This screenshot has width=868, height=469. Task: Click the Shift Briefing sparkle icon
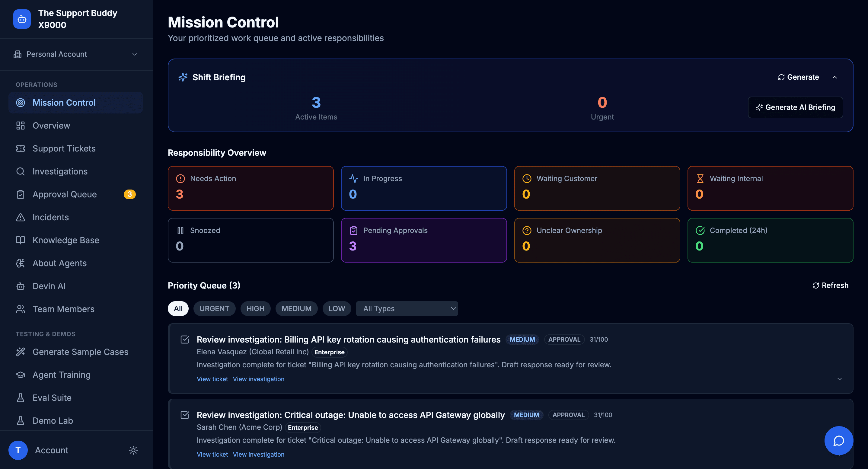tap(183, 77)
